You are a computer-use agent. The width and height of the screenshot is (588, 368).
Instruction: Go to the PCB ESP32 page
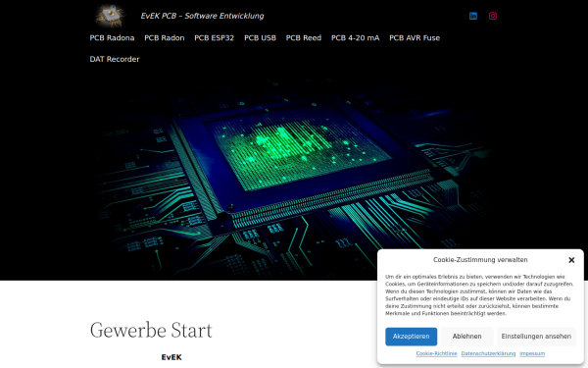click(x=214, y=38)
